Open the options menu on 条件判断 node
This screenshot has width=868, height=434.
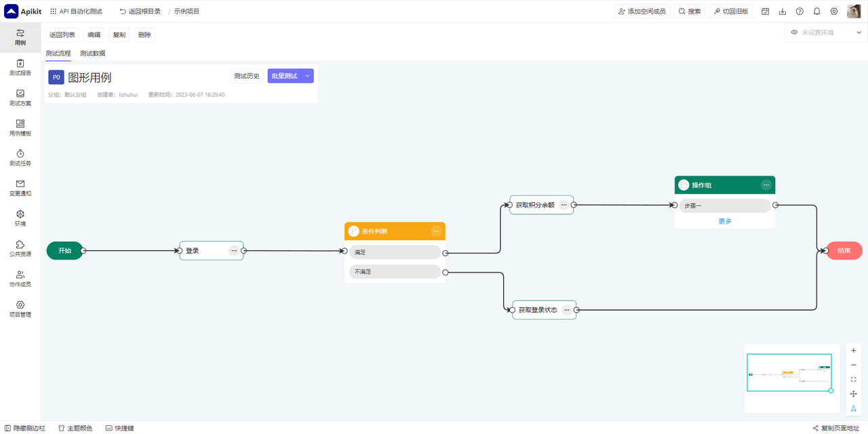tap(436, 231)
